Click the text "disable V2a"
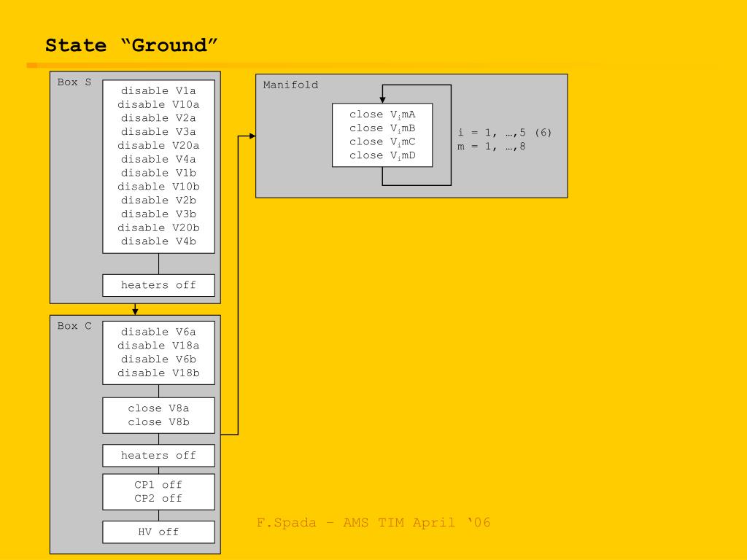 click(x=158, y=118)
